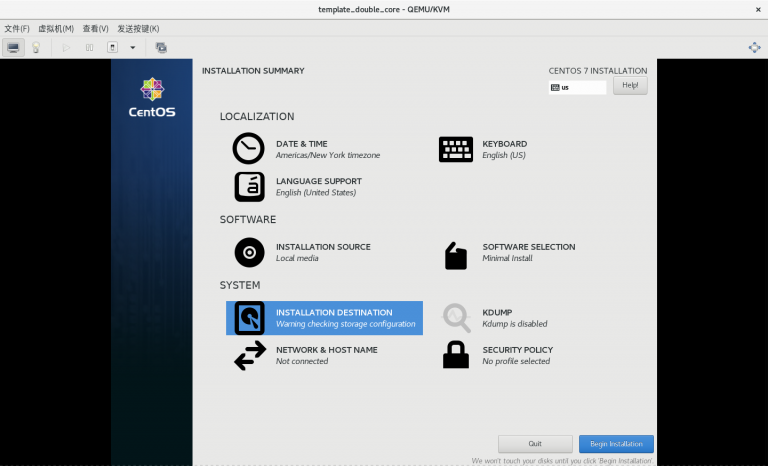Viewport: 768px width, 466px height.
Task: Click the Kdump magnifier icon
Action: [456, 318]
